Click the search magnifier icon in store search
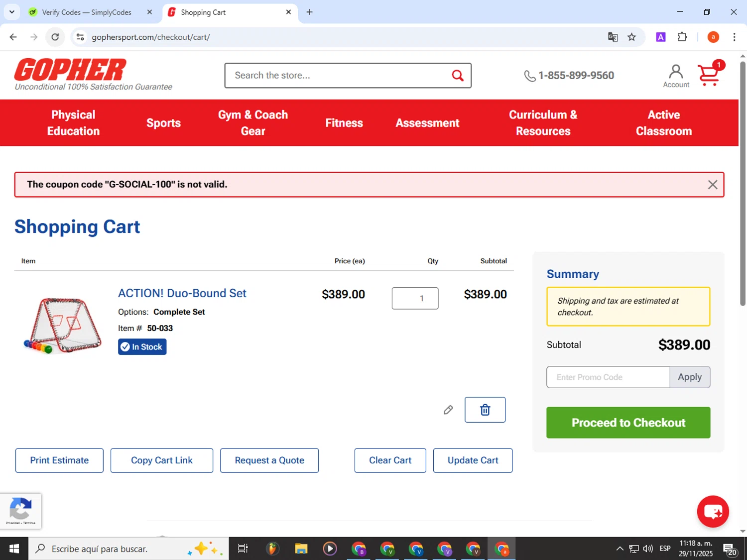Image resolution: width=747 pixels, height=560 pixels. click(x=457, y=75)
